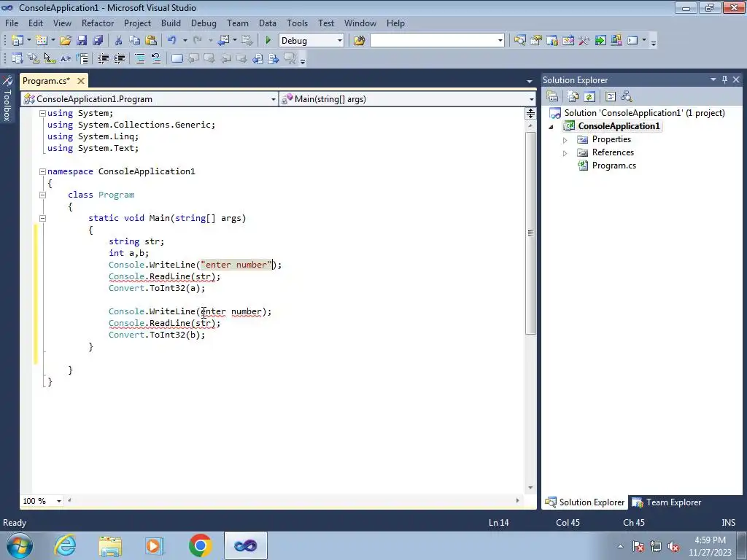Show All Files in Solution Explorer
Screen dimensions: 747x560
click(573, 97)
